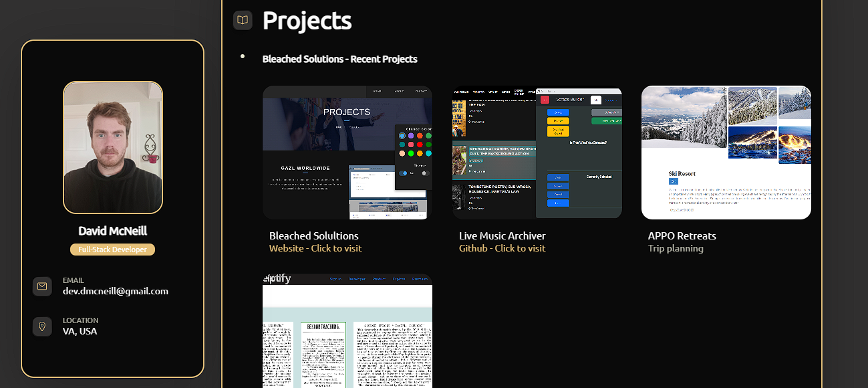Click David McNeill's profile photo
Image resolution: width=868 pixels, height=388 pixels.
(112, 147)
